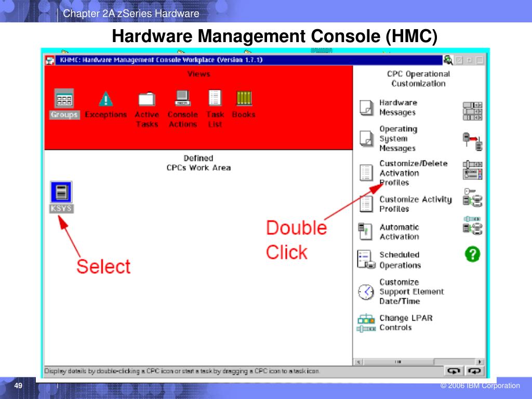Select the KSYS CPC icon
Viewport: 532px width, 399px height.
tap(61, 192)
